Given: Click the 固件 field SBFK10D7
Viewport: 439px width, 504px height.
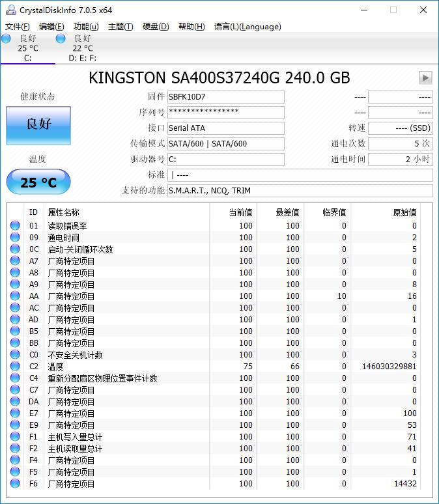Looking at the screenshot, I should point(226,97).
